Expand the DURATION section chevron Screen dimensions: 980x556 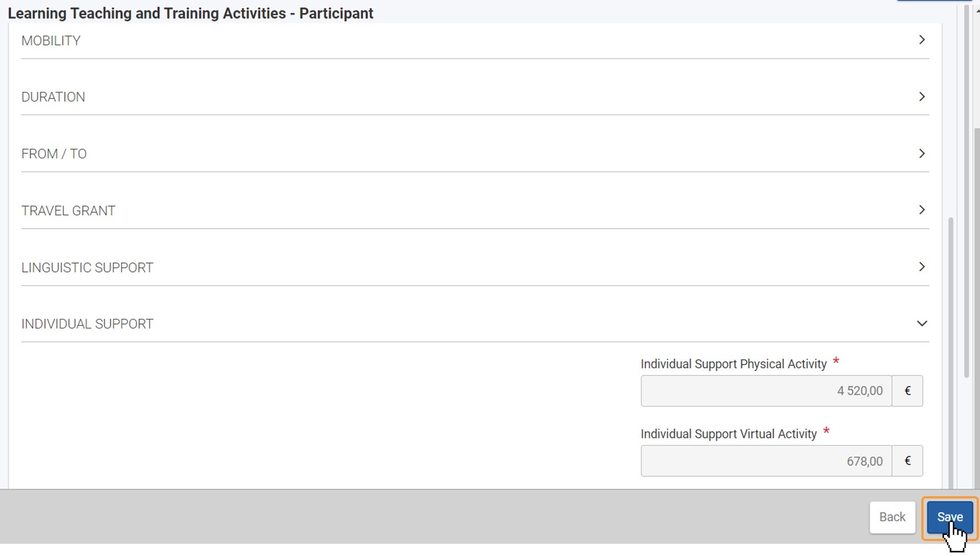(x=921, y=96)
